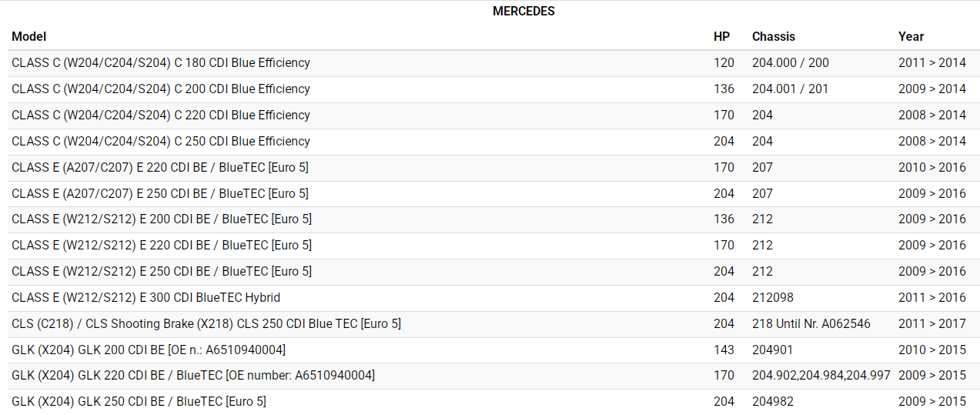Select the C 180 CDI Blue Efficiency row
980x415 pixels.
pyautogui.click(x=161, y=62)
